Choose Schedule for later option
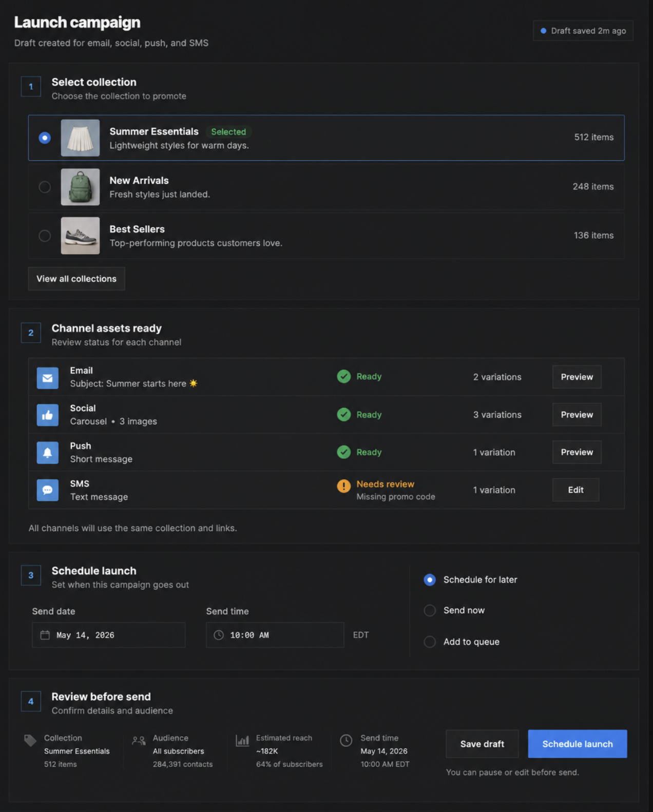This screenshot has height=812, width=653. (x=430, y=579)
